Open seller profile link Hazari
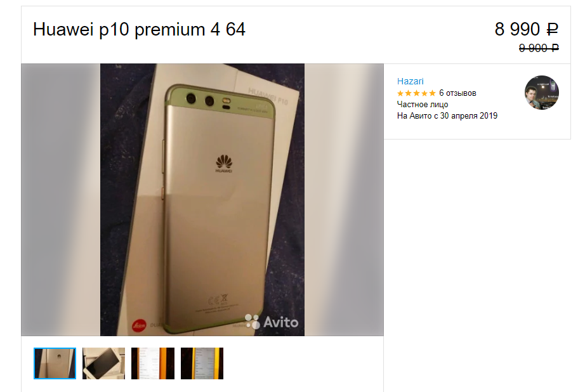The height and width of the screenshot is (392, 585). [410, 81]
